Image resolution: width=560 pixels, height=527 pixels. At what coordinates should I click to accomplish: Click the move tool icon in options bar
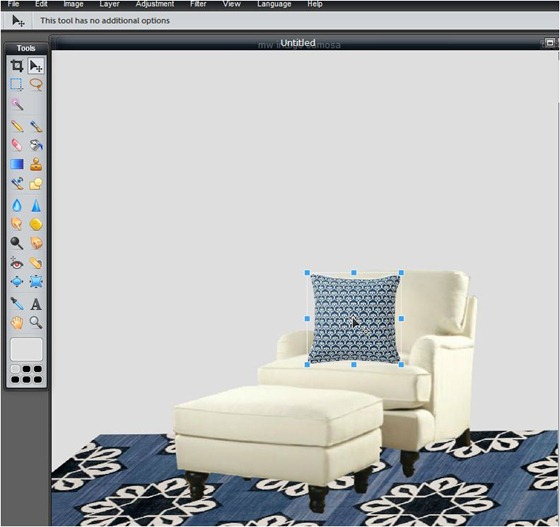(18, 21)
